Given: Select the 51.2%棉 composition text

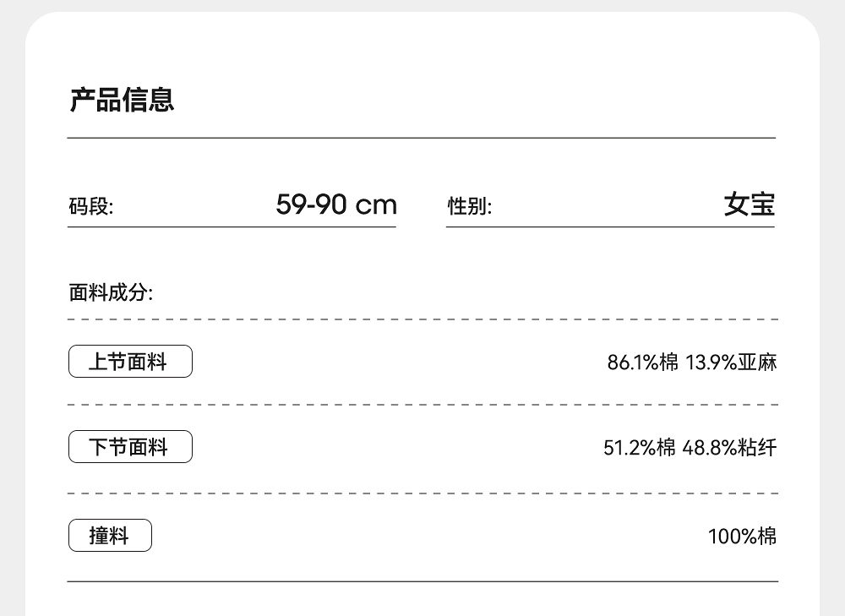Looking at the screenshot, I should click(x=639, y=448).
